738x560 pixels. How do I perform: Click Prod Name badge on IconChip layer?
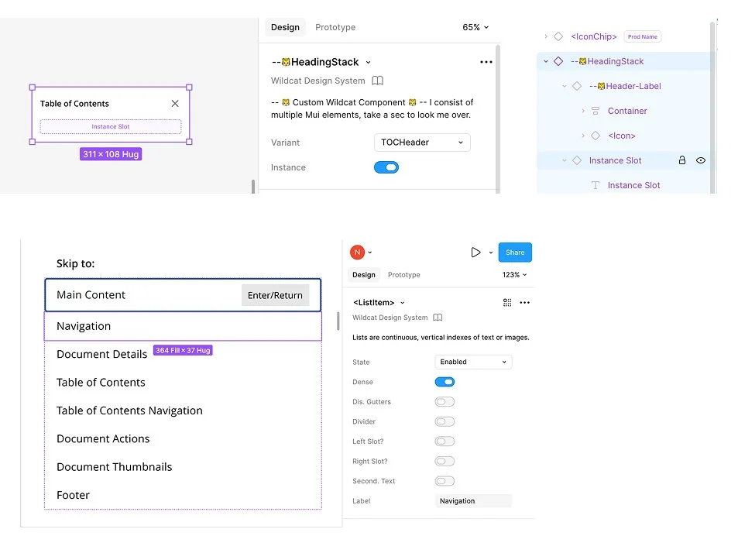pos(643,36)
